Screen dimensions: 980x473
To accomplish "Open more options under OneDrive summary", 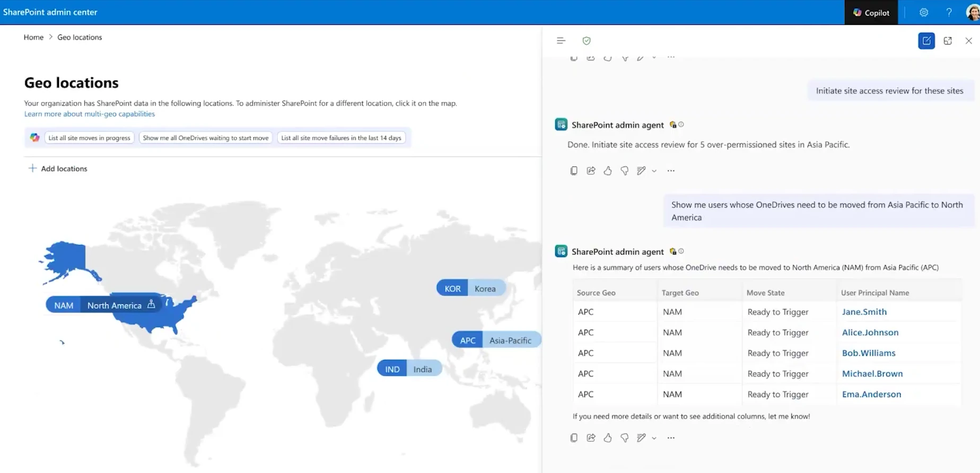I will coord(671,438).
